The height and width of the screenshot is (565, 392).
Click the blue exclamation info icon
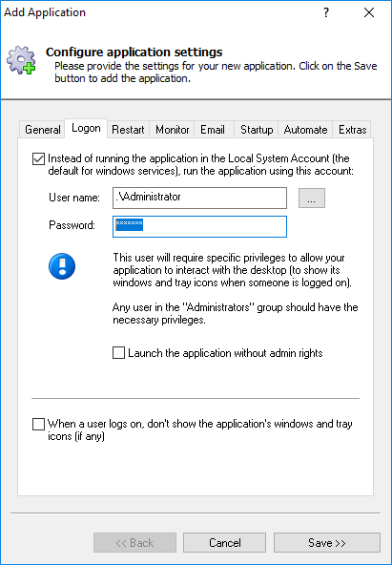62,266
